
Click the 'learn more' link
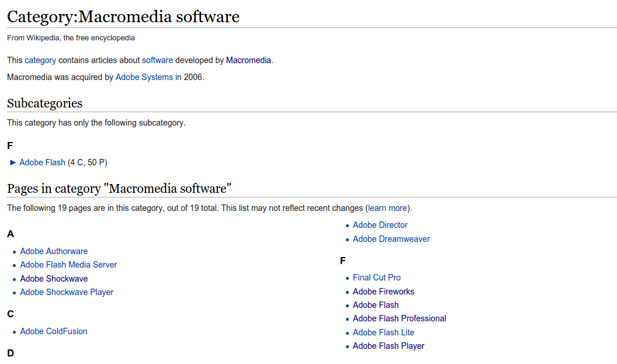coord(387,208)
